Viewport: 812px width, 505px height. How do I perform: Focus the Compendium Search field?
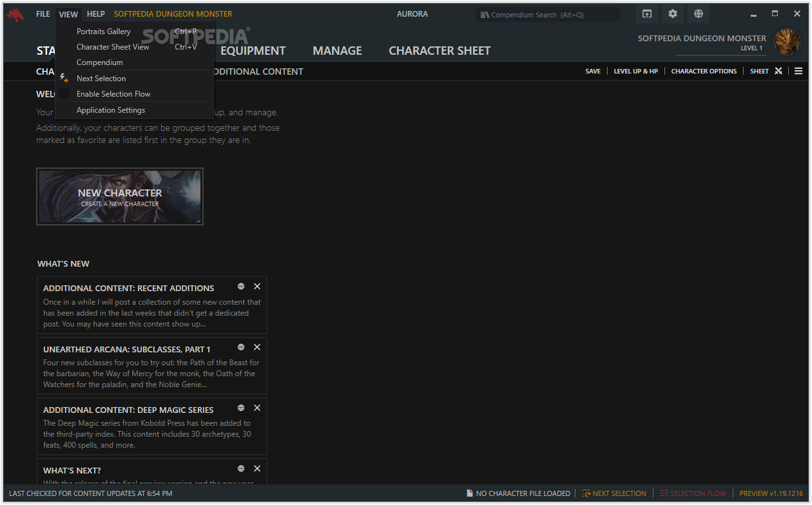click(x=548, y=15)
